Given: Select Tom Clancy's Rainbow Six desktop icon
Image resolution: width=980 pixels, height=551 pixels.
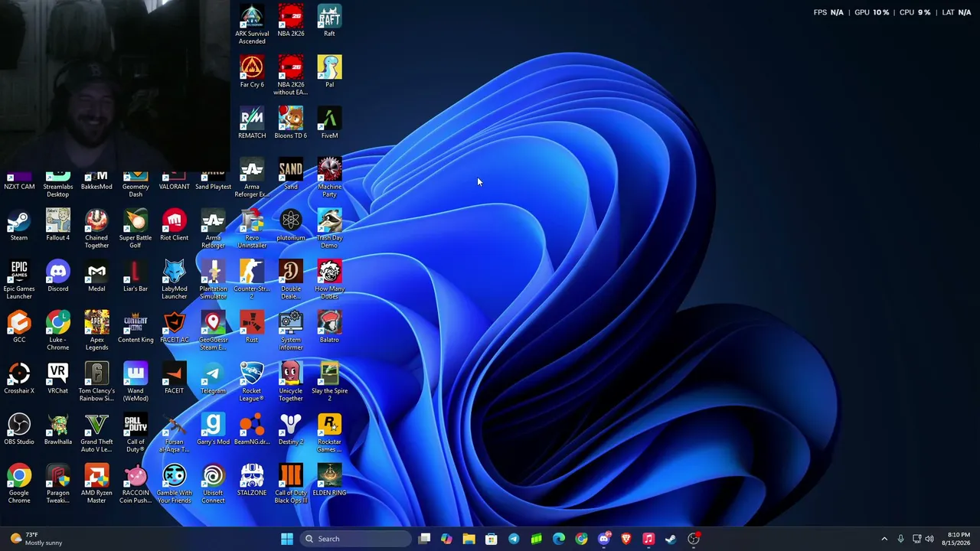Looking at the screenshot, I should [96, 382].
